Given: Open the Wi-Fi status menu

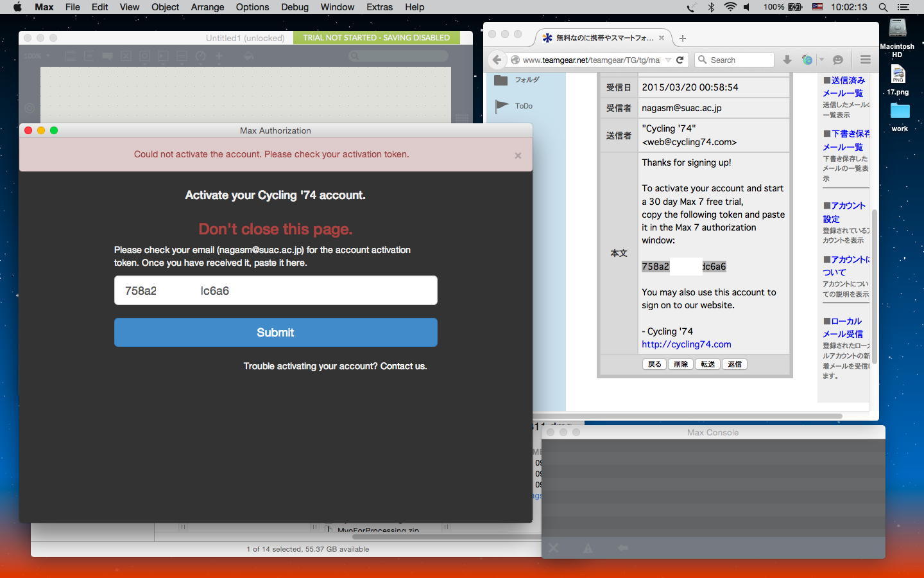Looking at the screenshot, I should [x=730, y=7].
